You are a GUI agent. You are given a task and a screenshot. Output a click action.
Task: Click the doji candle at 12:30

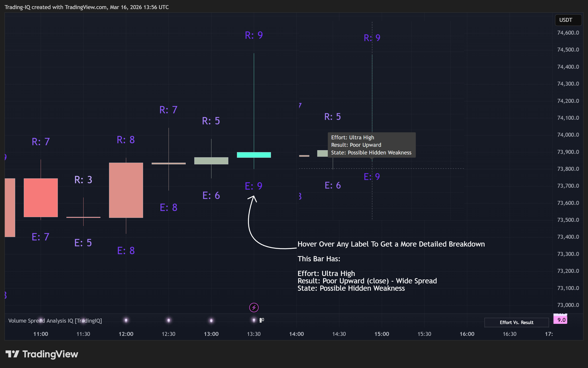click(x=169, y=163)
